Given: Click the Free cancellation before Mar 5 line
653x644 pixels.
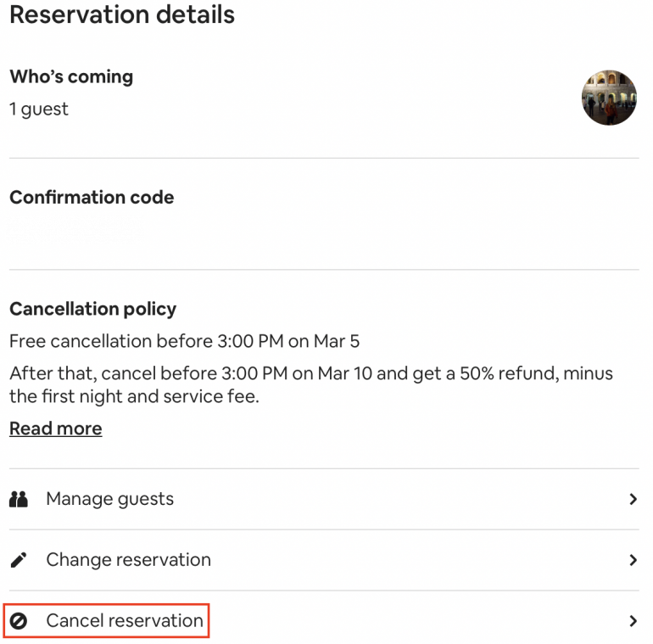Looking at the screenshot, I should pos(184,341).
